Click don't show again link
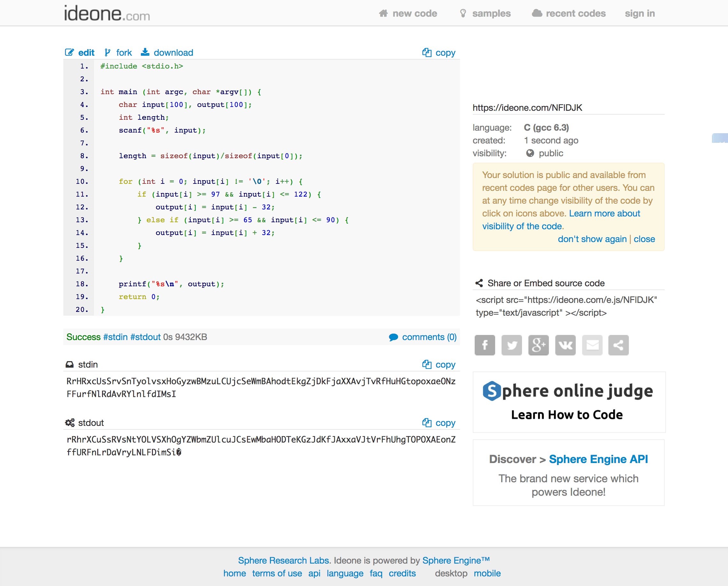The height and width of the screenshot is (586, 728). pos(592,239)
